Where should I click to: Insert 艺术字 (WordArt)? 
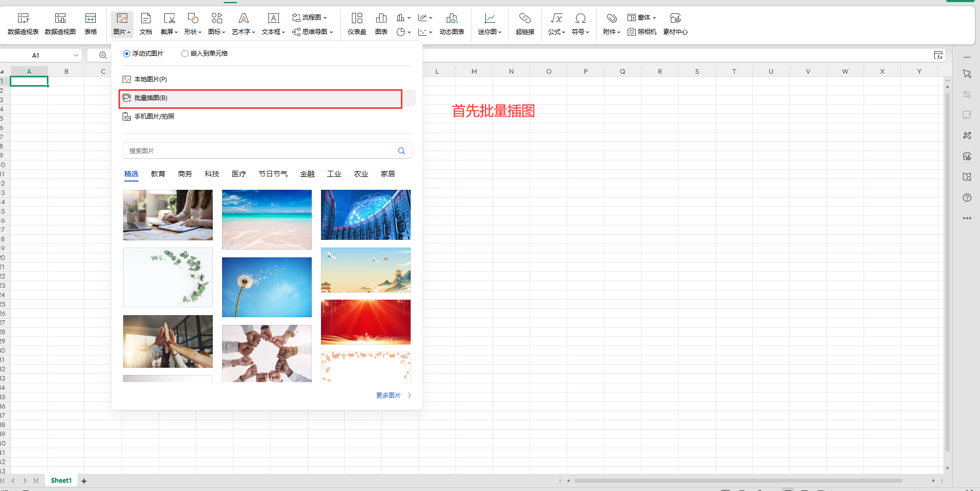coord(243,24)
